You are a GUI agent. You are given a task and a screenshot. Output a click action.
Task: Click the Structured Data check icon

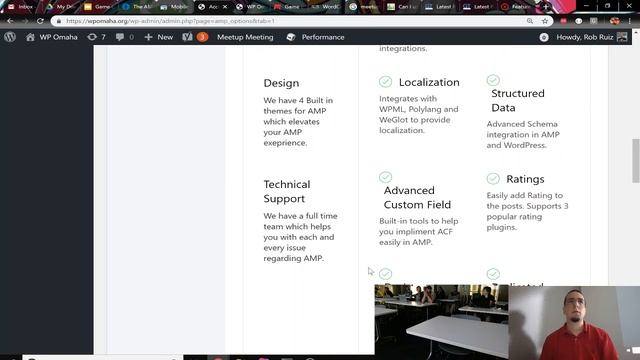pyautogui.click(x=493, y=80)
